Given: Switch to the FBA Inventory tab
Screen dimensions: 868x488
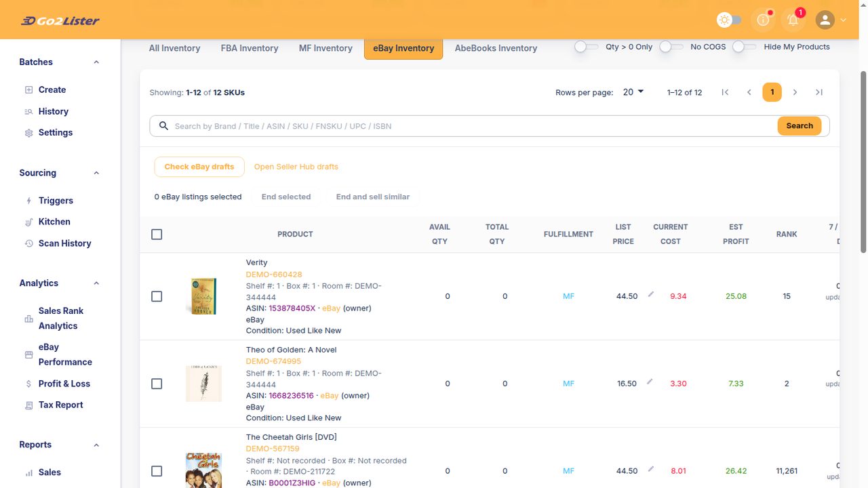Looking at the screenshot, I should pos(250,48).
